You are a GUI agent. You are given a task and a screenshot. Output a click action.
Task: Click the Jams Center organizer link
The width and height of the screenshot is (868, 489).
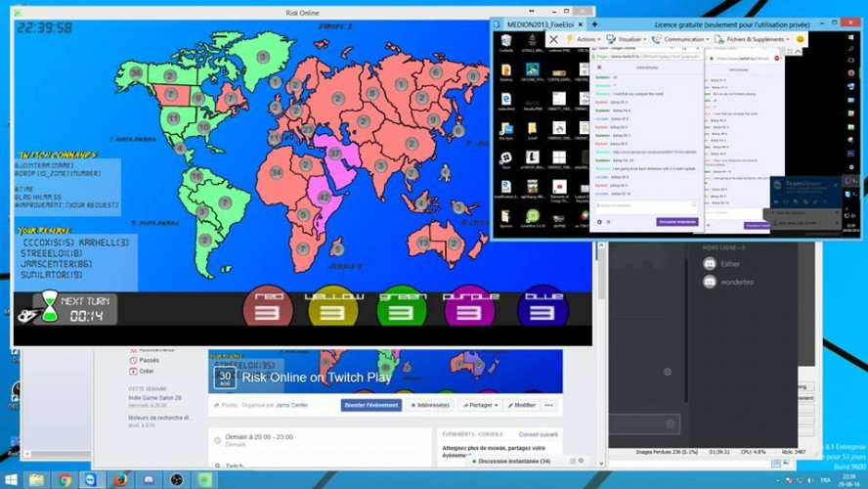coord(291,405)
